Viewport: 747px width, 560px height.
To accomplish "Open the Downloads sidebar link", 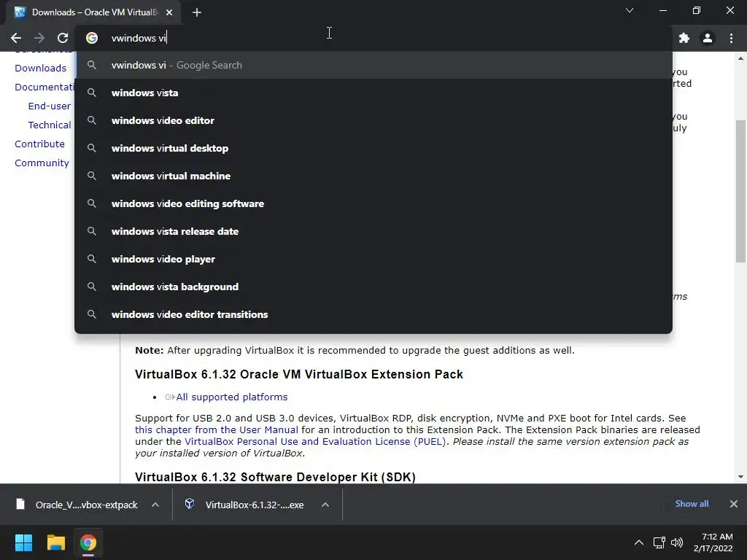I will click(41, 68).
